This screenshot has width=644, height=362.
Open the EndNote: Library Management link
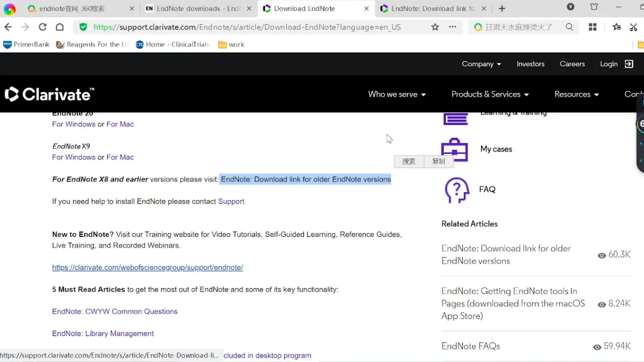click(103, 333)
